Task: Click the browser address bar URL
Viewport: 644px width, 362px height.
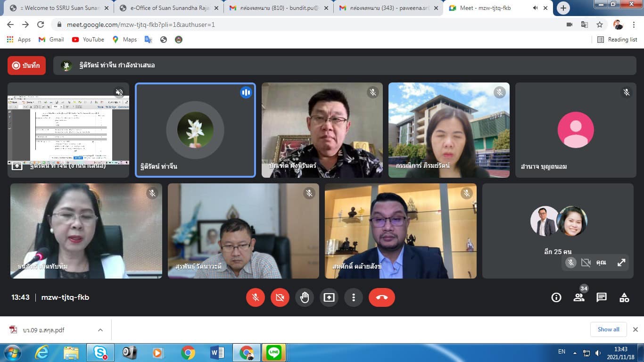Action: [x=140, y=25]
